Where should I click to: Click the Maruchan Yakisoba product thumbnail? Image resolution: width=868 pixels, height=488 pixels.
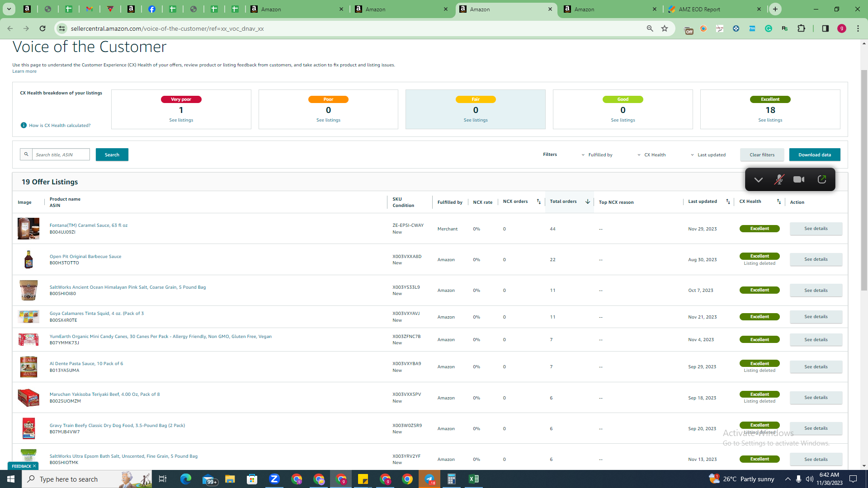click(x=28, y=398)
